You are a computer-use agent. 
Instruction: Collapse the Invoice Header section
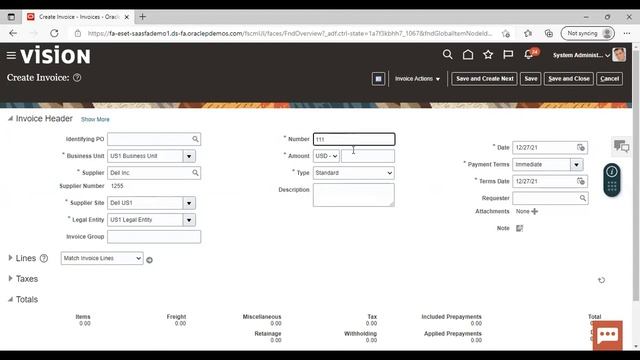click(x=10, y=119)
